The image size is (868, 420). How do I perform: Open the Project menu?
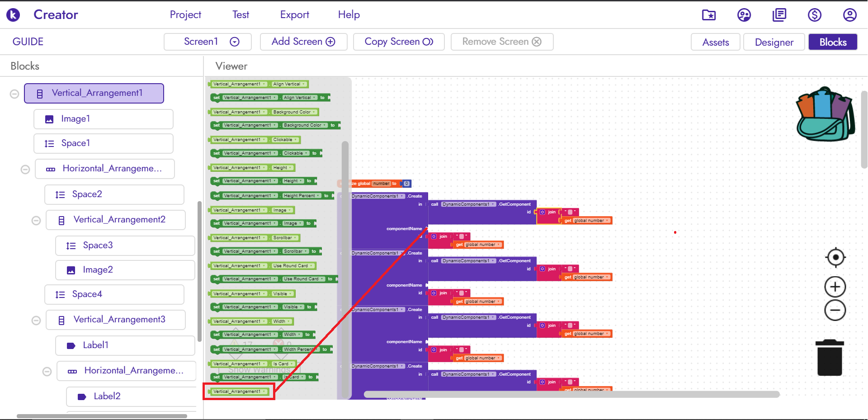[185, 15]
